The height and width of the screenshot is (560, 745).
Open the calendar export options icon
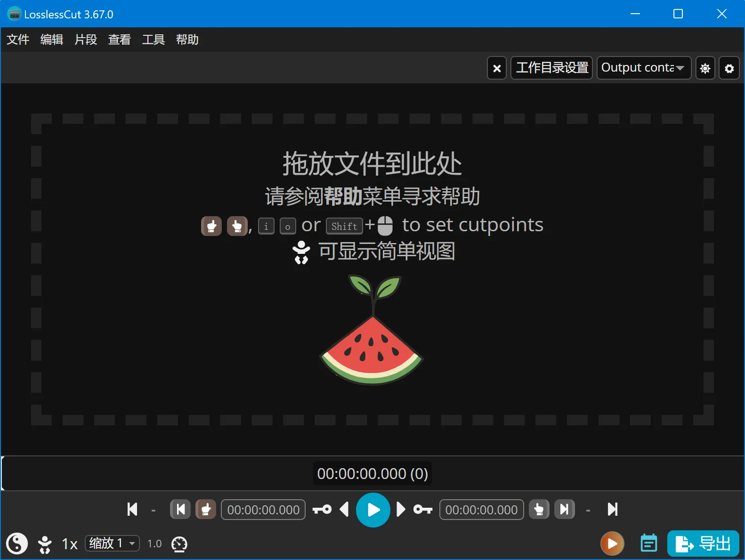[x=649, y=544]
